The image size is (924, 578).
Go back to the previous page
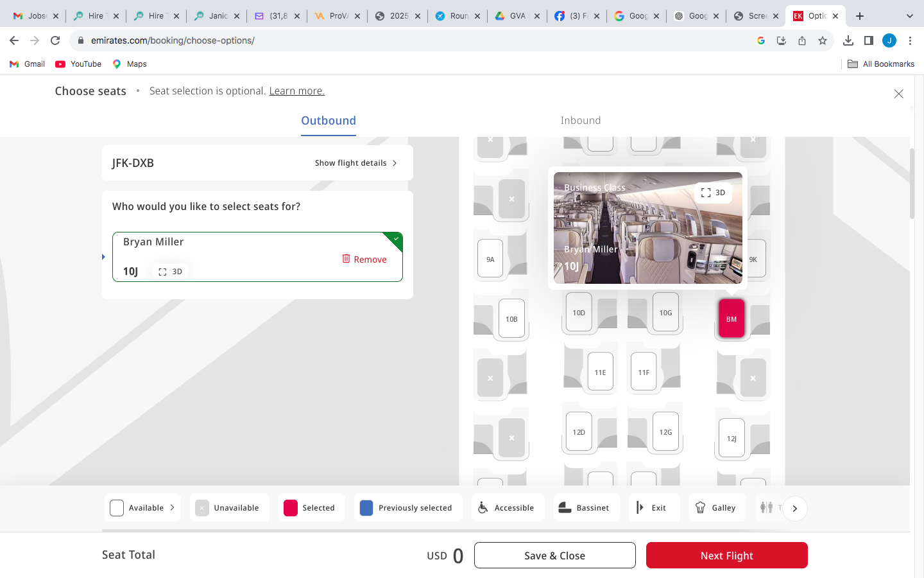tap(14, 40)
